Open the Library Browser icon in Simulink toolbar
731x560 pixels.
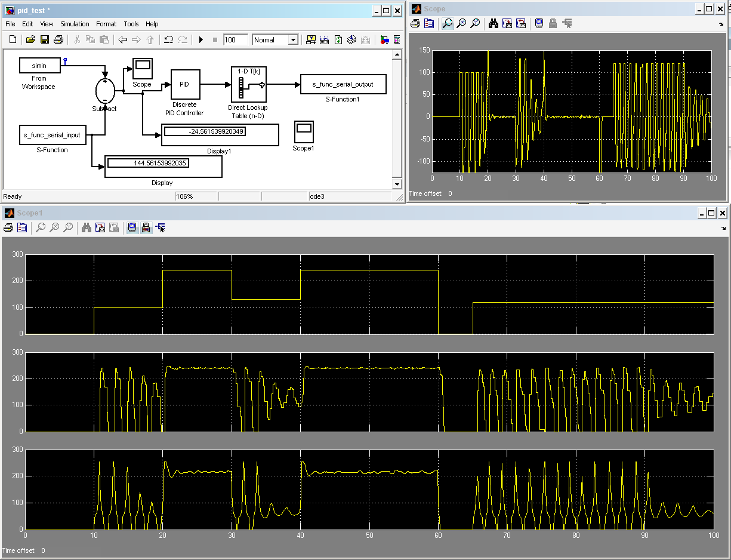(384, 40)
